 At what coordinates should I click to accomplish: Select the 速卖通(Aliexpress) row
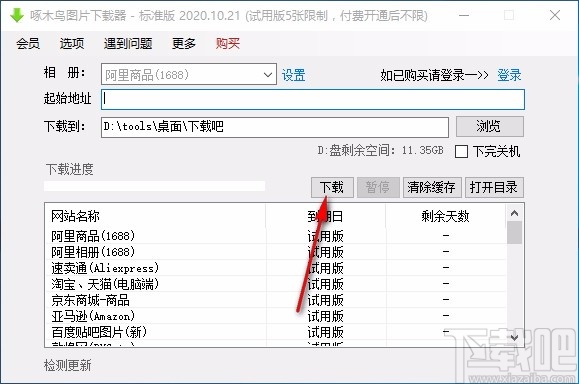(x=275, y=268)
